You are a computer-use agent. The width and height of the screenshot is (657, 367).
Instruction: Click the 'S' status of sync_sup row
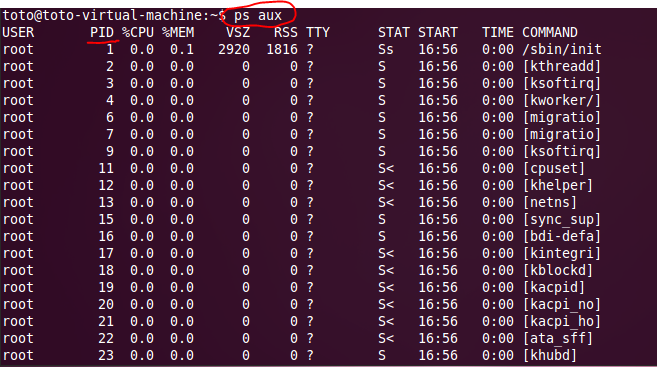click(x=382, y=219)
